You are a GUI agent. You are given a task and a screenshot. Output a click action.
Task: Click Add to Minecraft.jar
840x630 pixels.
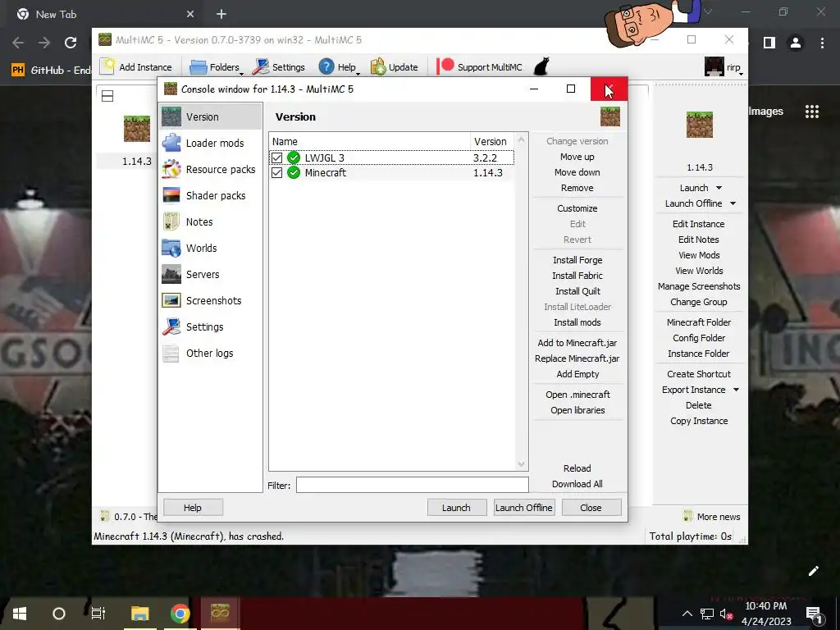577,343
